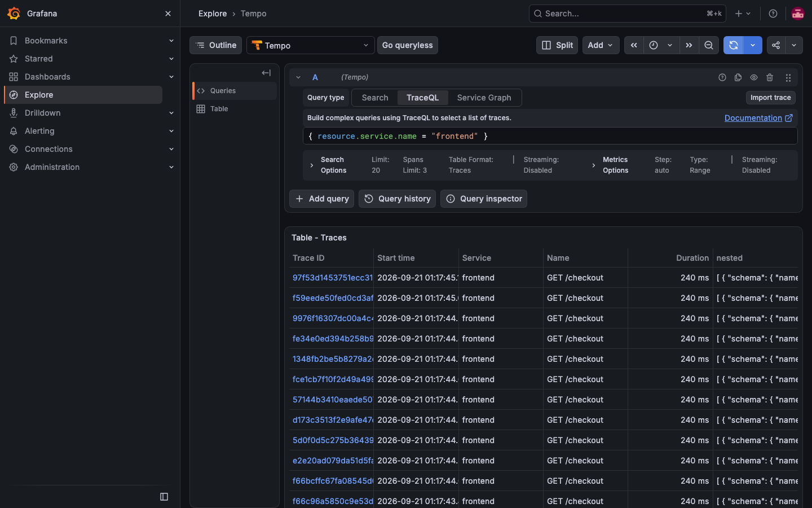This screenshot has width=812, height=508.
Task: Click the Grafana logo icon
Action: (x=14, y=14)
